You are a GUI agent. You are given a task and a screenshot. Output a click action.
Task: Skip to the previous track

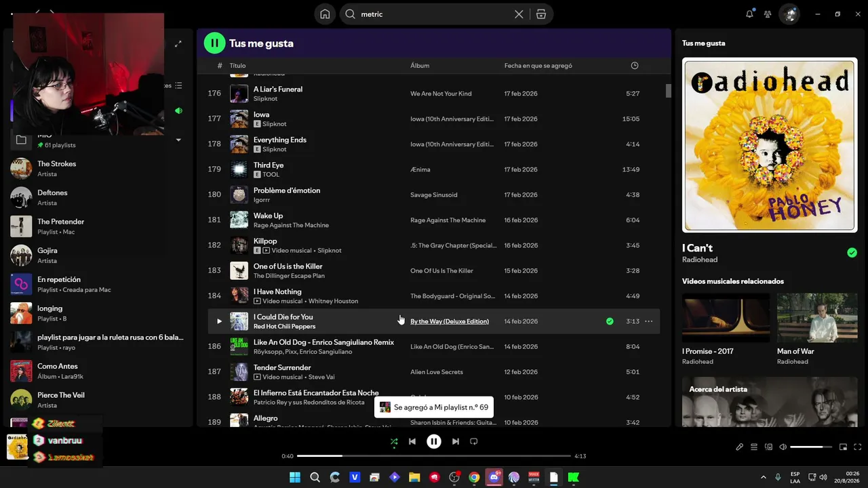point(412,441)
